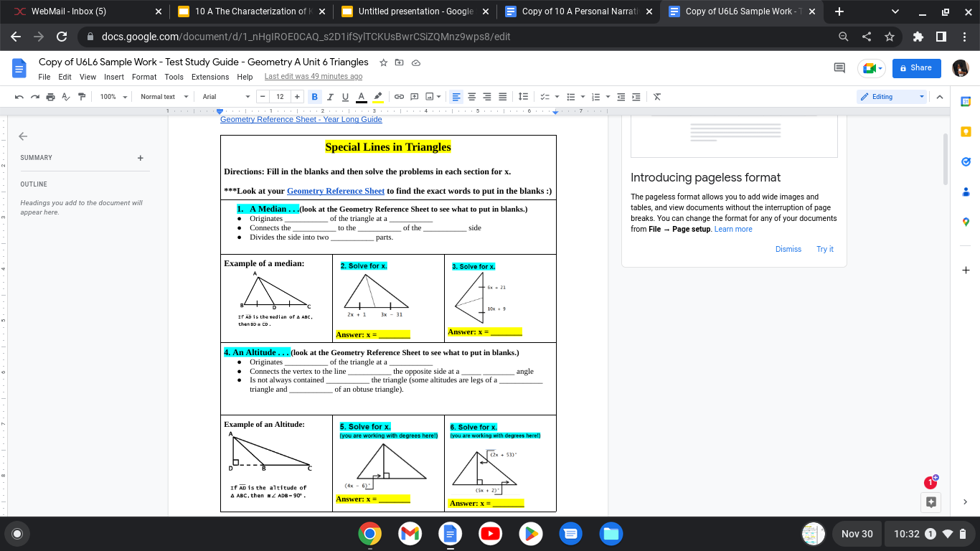Image resolution: width=980 pixels, height=551 pixels.
Task: Move the document to a folder
Action: pos(400,62)
